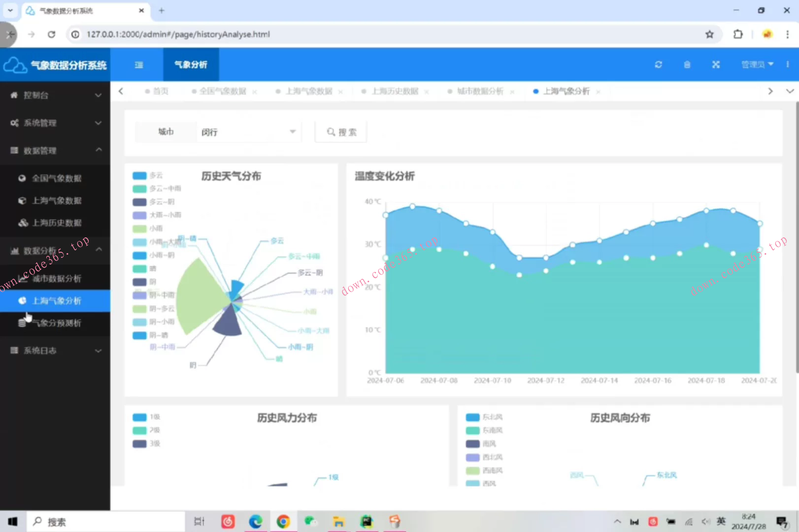Reload the page in browser toolbar

pos(51,34)
